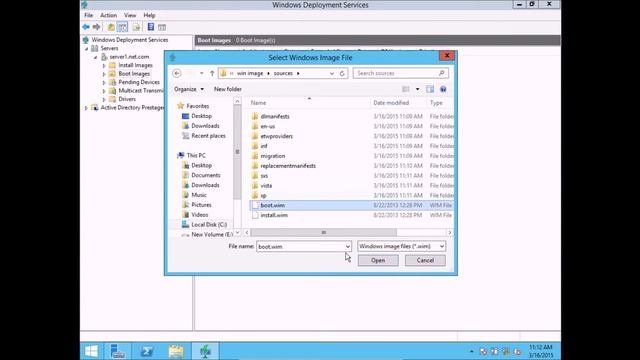Open the address bar history dropdown

pyautogui.click(x=331, y=73)
